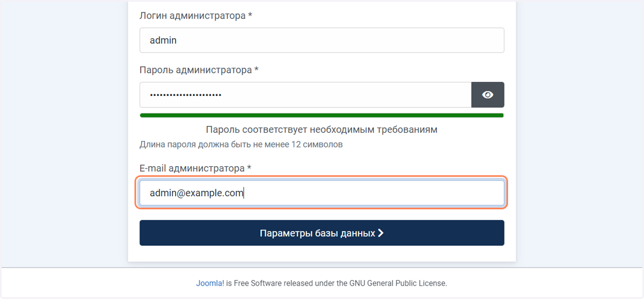Image resolution: width=644 pixels, height=299 pixels.
Task: Select the label Пароль администратора
Action: pos(199,70)
